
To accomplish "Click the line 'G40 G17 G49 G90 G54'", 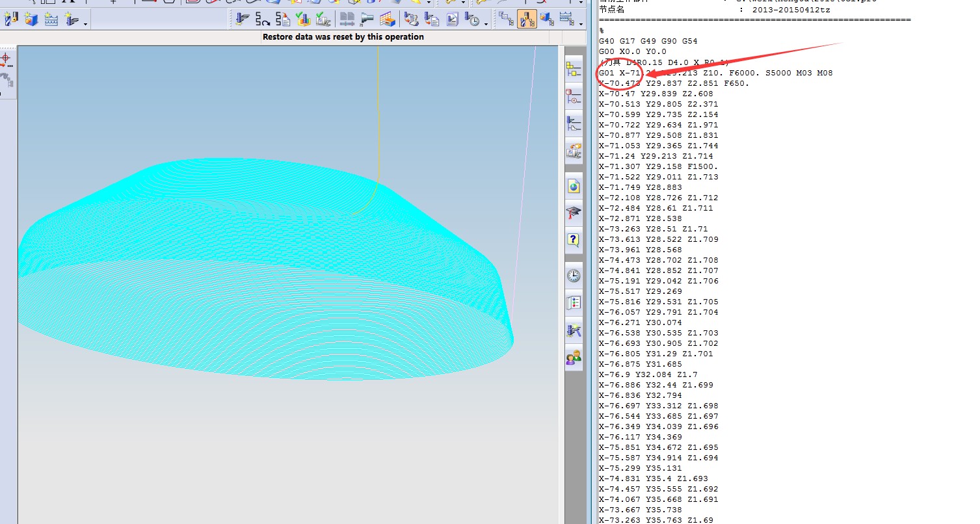I will 648,42.
